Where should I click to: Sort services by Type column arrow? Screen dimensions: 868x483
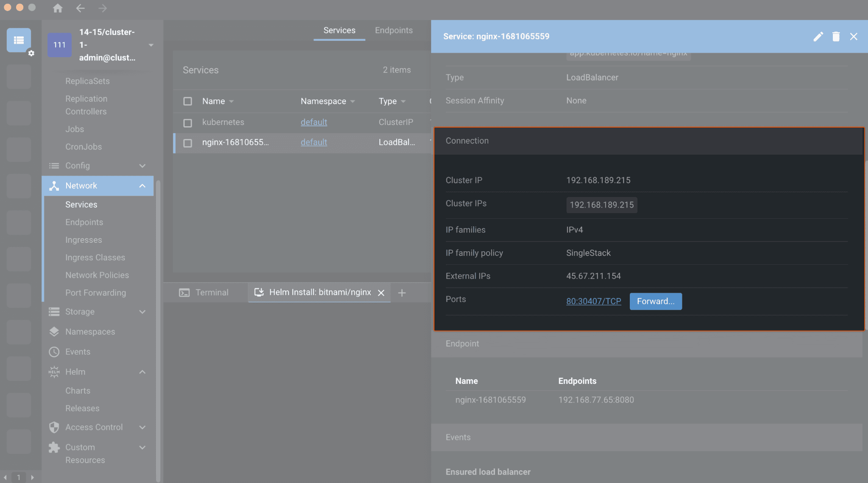(403, 102)
